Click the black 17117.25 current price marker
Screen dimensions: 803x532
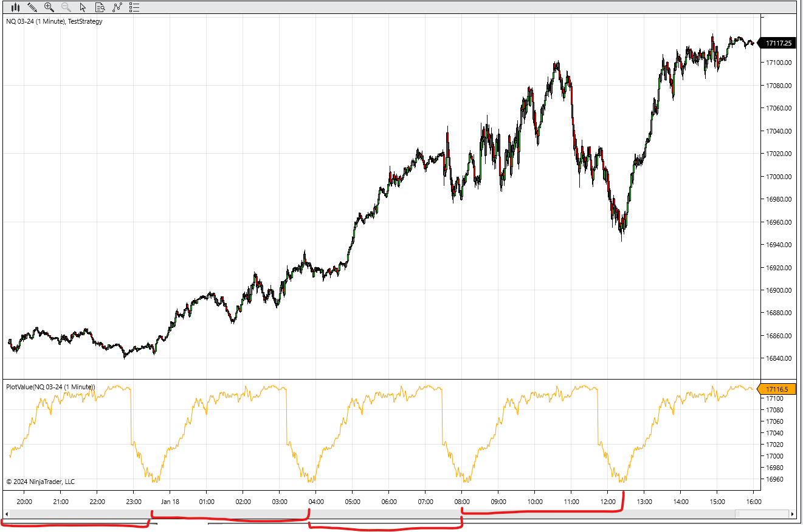click(x=777, y=43)
